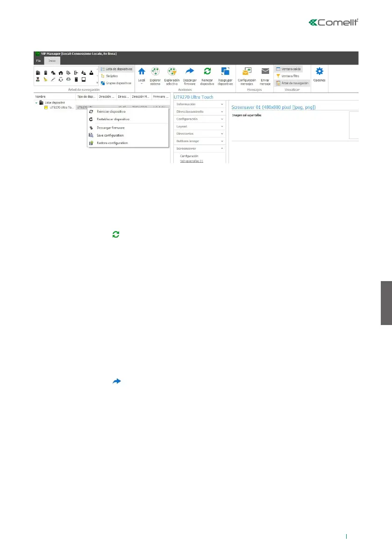Toggle Árbol de navegación panel
Image resolution: width=392 pixels, height=557 pixels.
coord(292,83)
